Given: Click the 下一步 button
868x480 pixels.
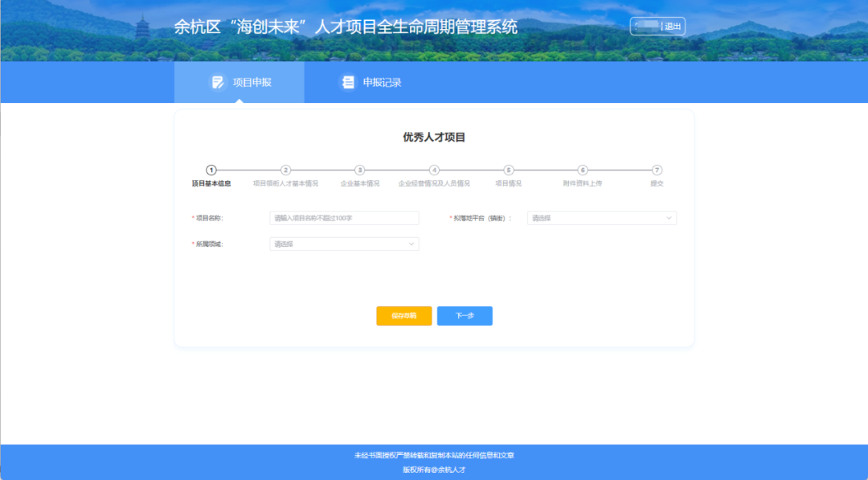Looking at the screenshot, I should pyautogui.click(x=465, y=315).
